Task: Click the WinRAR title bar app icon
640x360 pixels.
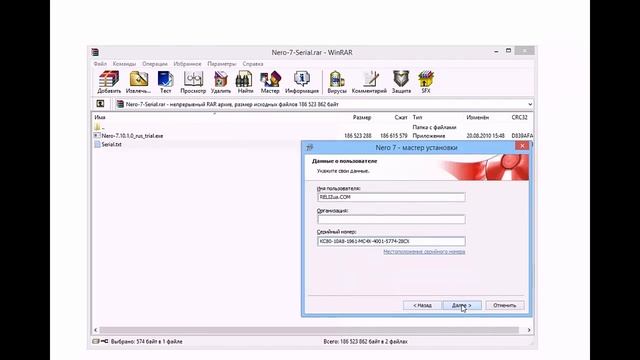Action: [95, 52]
